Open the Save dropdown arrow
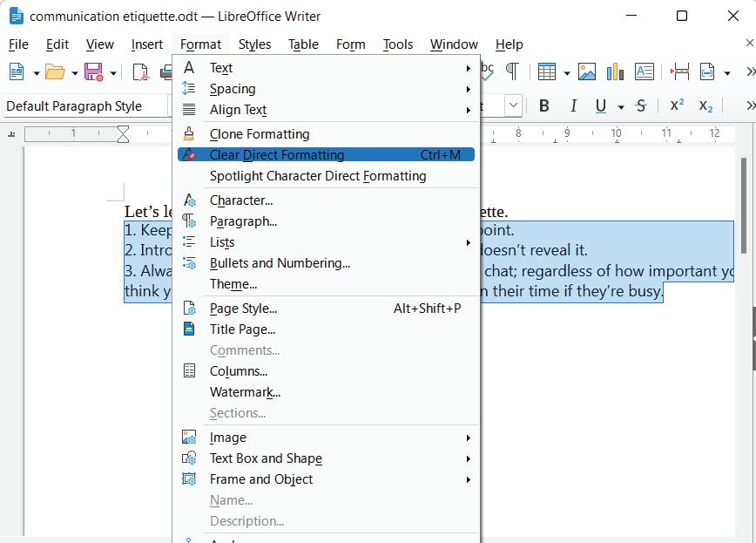 113,73
